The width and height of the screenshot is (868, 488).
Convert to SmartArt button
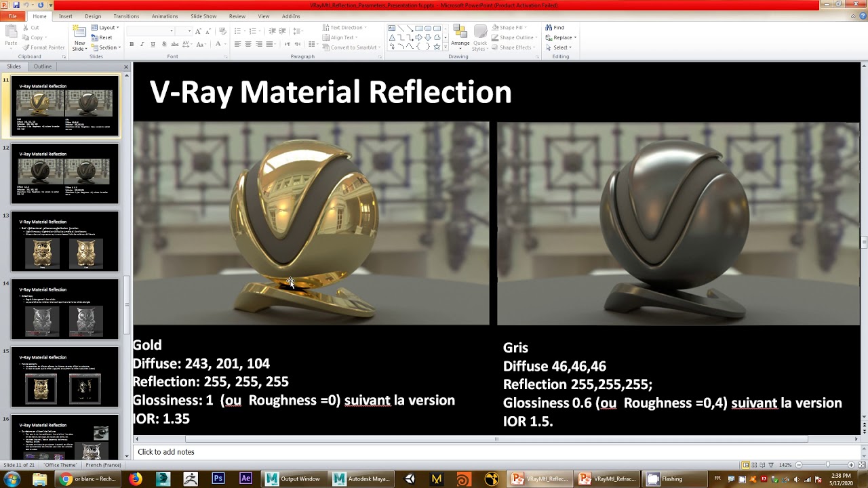pyautogui.click(x=350, y=47)
